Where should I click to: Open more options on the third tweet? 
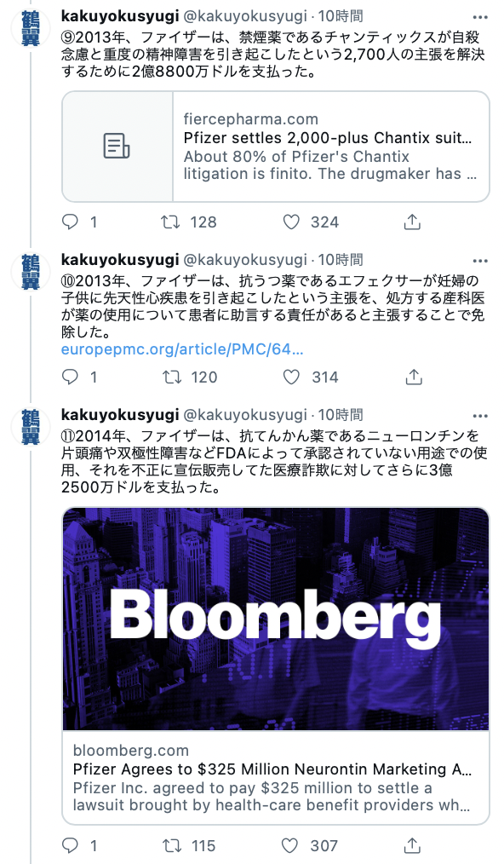[480, 416]
